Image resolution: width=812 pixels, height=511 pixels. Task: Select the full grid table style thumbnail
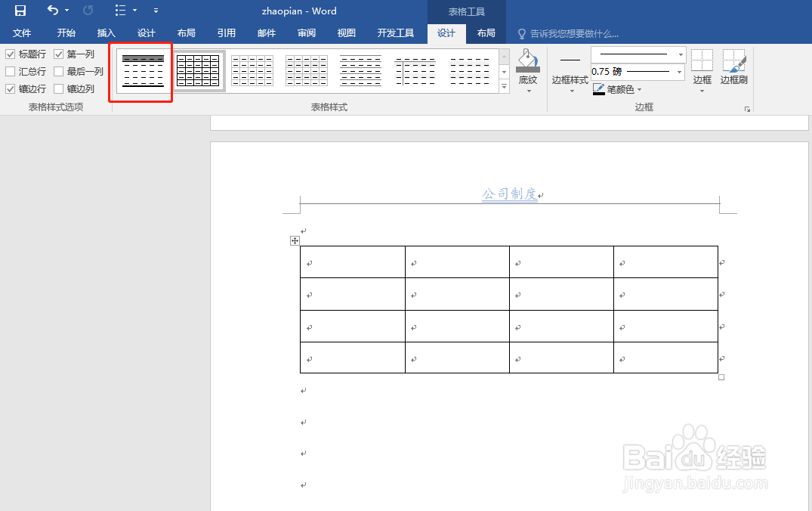(x=198, y=71)
